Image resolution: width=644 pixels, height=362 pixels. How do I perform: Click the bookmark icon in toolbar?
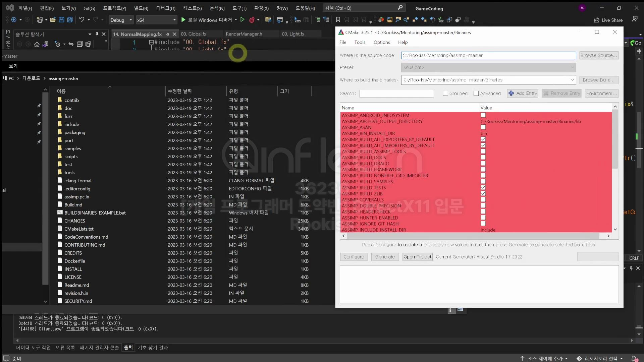point(338,20)
